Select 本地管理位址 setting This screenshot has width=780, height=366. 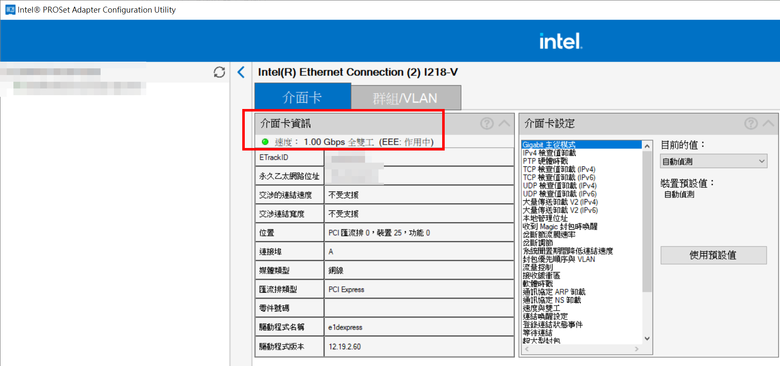click(x=545, y=218)
